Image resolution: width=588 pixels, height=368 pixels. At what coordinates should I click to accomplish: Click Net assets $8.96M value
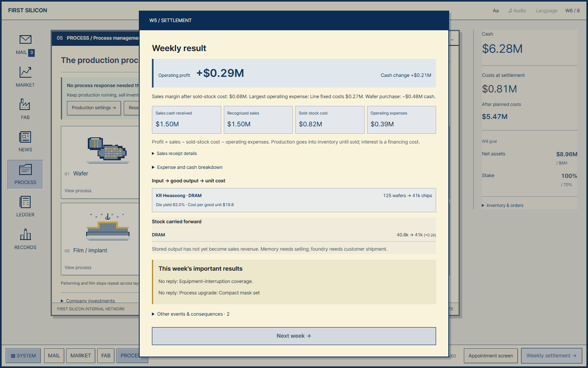[567, 154]
